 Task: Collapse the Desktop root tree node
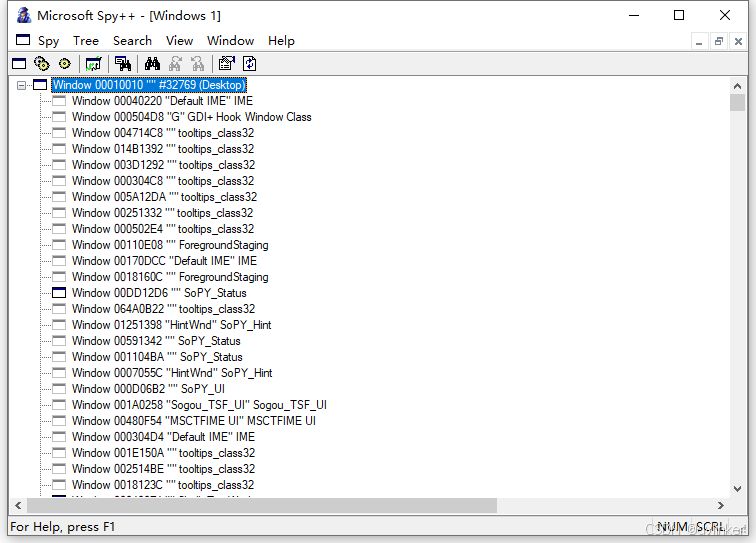[x=21, y=85]
